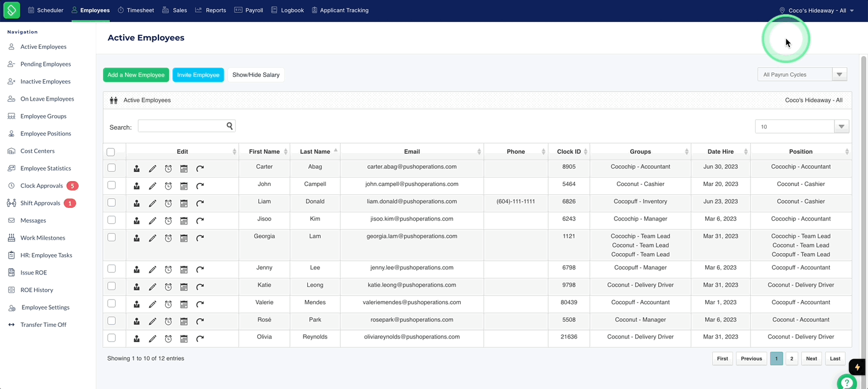Viewport: 868px width, 389px height.
Task: Open the All Payrun Cycles dropdown
Action: (x=802, y=74)
